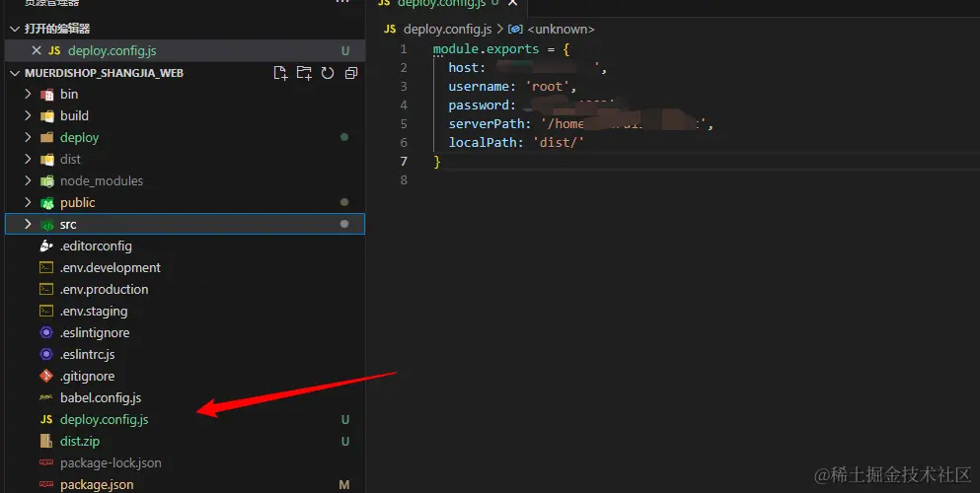Viewport: 980px width, 493px height.
Task: Expand the public folder chevron
Action: pyautogui.click(x=28, y=202)
